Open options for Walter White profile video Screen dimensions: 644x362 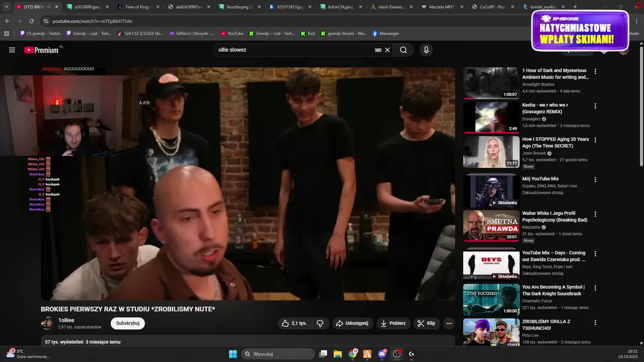click(x=595, y=214)
